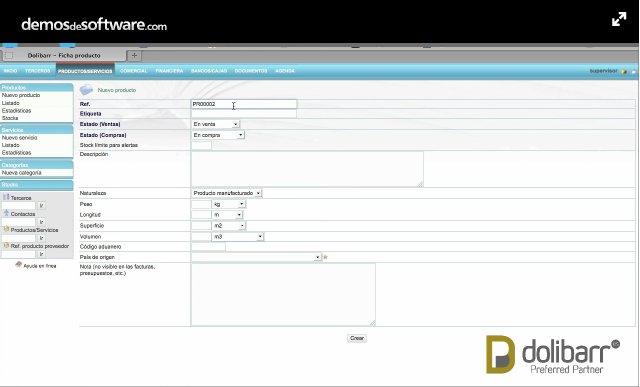640x387 pixels.
Task: Click the Contactos search icon in sidebar
Action: (x=6, y=213)
